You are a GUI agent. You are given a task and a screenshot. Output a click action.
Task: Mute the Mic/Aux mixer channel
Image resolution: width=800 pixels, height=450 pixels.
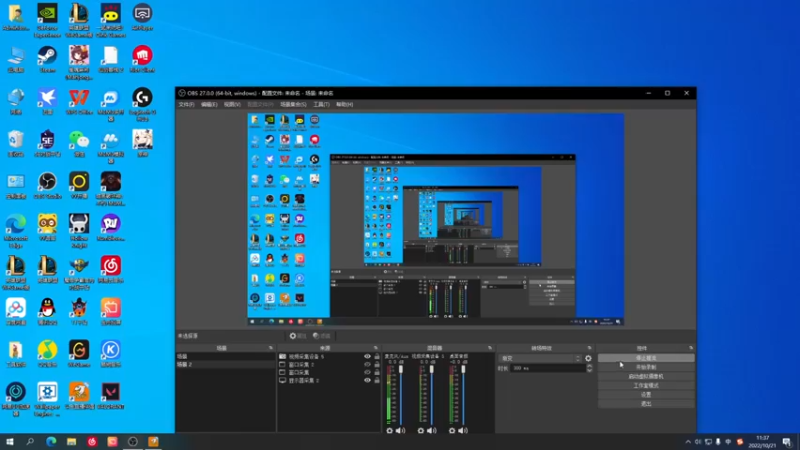point(401,431)
